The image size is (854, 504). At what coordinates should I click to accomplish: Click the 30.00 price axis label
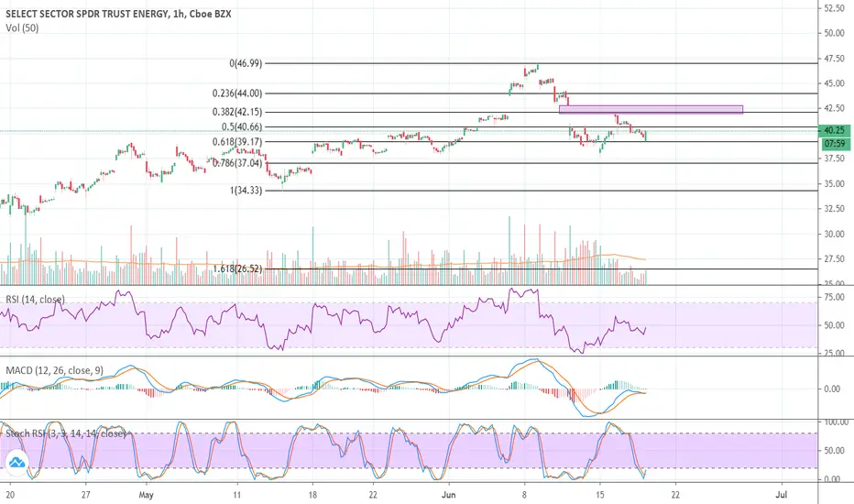[835, 234]
